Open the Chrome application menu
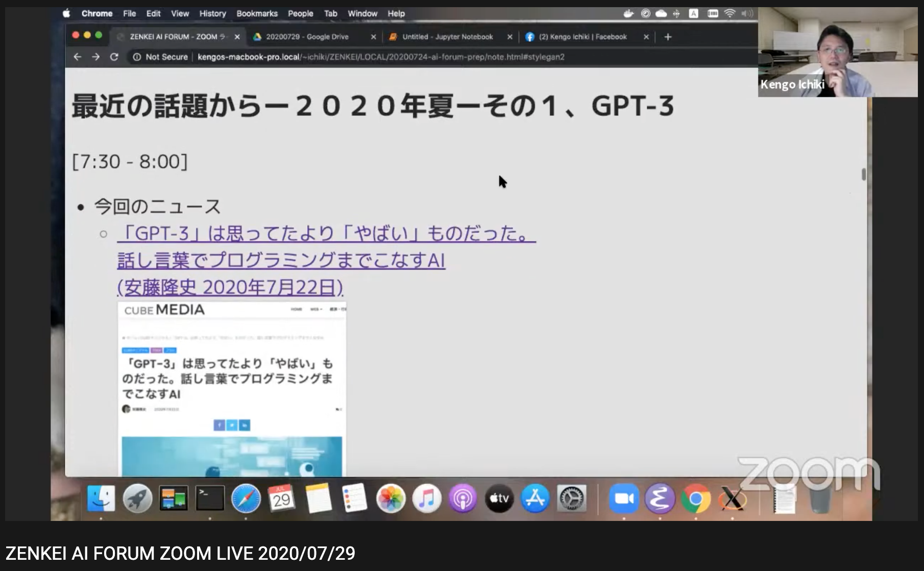Image resolution: width=924 pixels, height=571 pixels. (97, 13)
